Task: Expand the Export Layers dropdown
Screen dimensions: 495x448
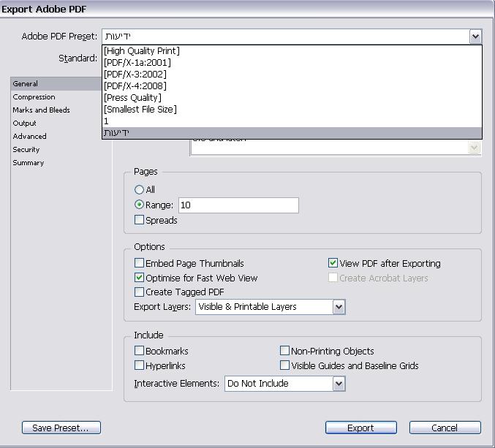Action: coord(339,308)
